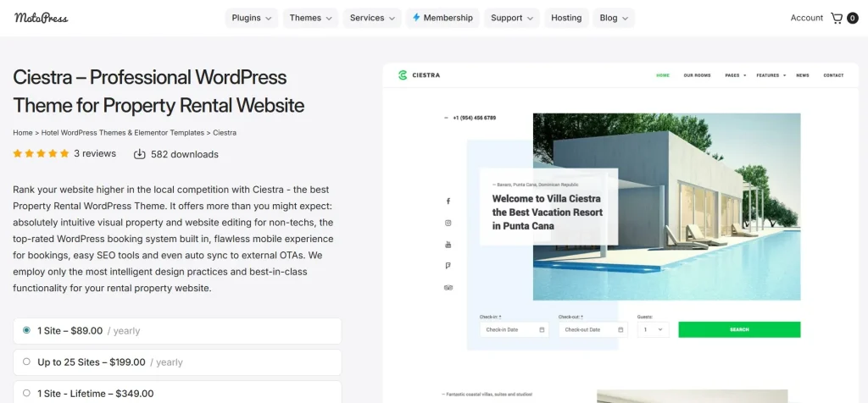868x403 pixels.
Task: Click the Facebook icon in theme preview
Action: click(x=448, y=201)
